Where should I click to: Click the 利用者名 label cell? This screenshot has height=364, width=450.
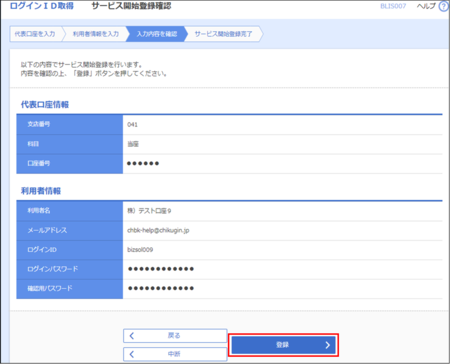point(70,211)
